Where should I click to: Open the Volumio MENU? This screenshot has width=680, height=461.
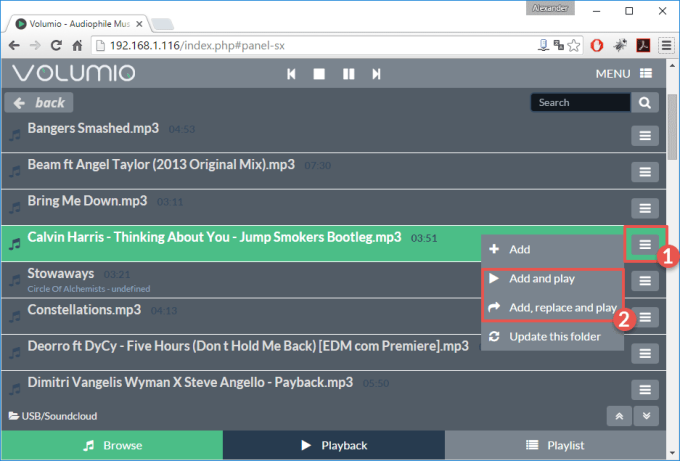point(624,74)
